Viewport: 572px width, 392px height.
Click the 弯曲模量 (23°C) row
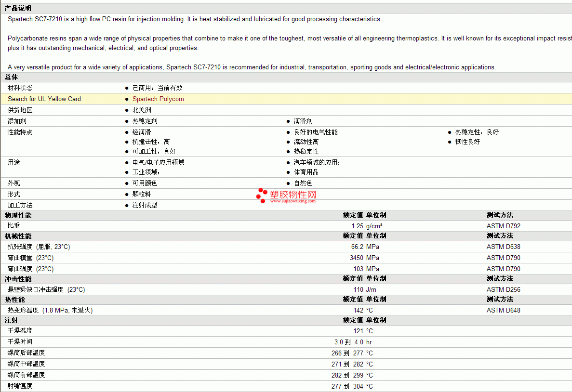click(31, 258)
